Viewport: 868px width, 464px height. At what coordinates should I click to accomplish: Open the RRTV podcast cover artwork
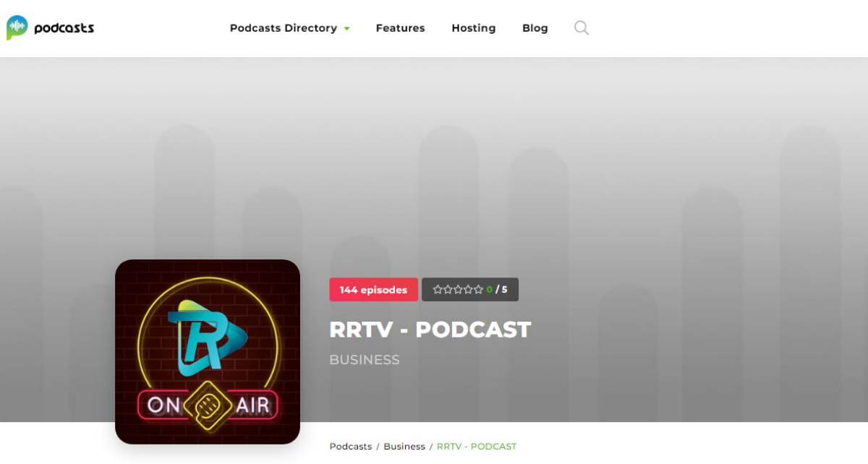pos(208,351)
